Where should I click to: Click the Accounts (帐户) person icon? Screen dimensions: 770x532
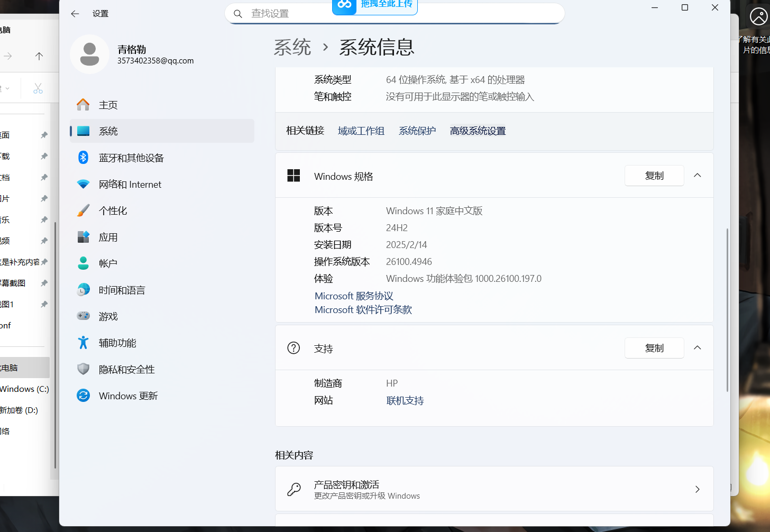tap(83, 263)
